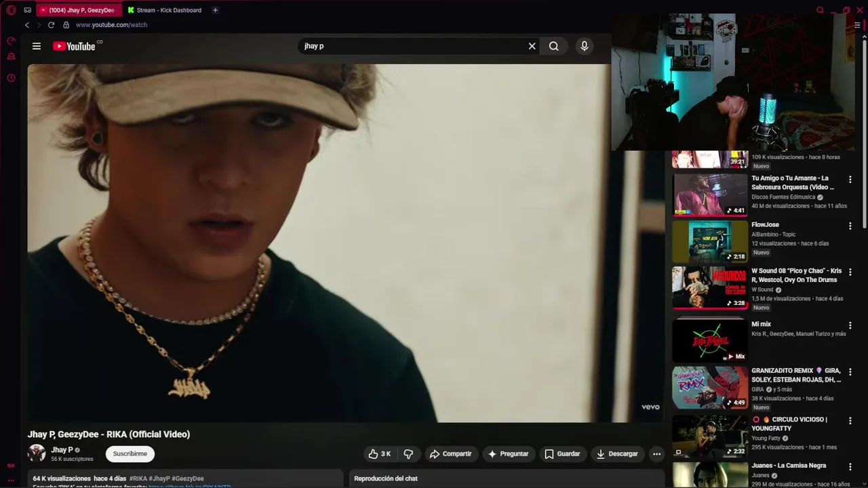Open options menu for Mi mix
The height and width of the screenshot is (488, 868).
click(850, 325)
